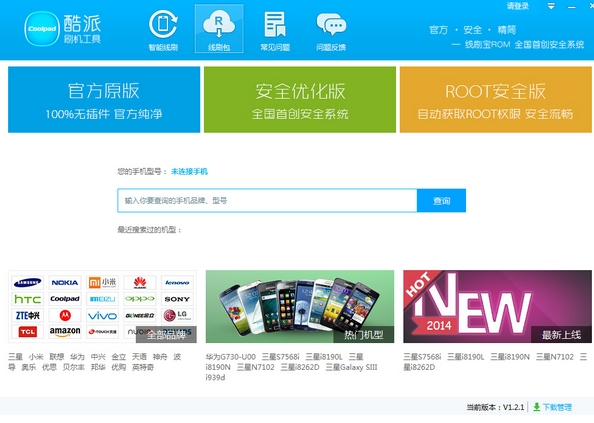Click the green download arrow icon
This screenshot has height=423, width=594.
coord(536,407)
